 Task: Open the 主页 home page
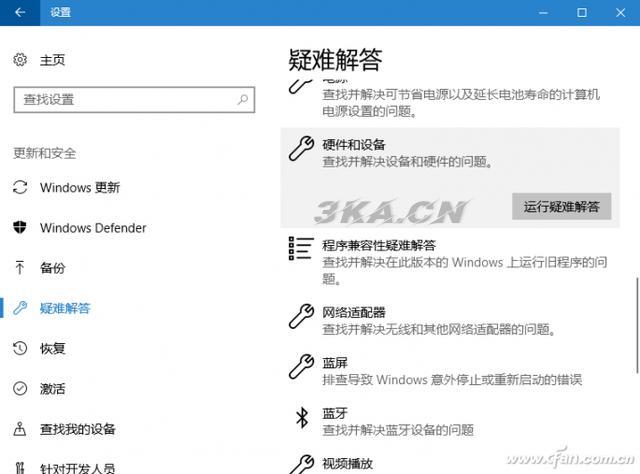(52, 60)
